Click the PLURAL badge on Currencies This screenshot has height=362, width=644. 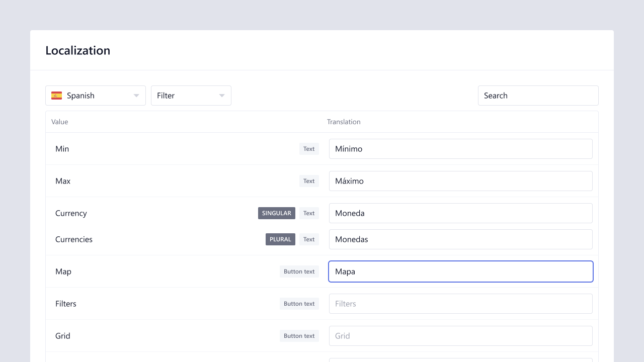coord(280,239)
